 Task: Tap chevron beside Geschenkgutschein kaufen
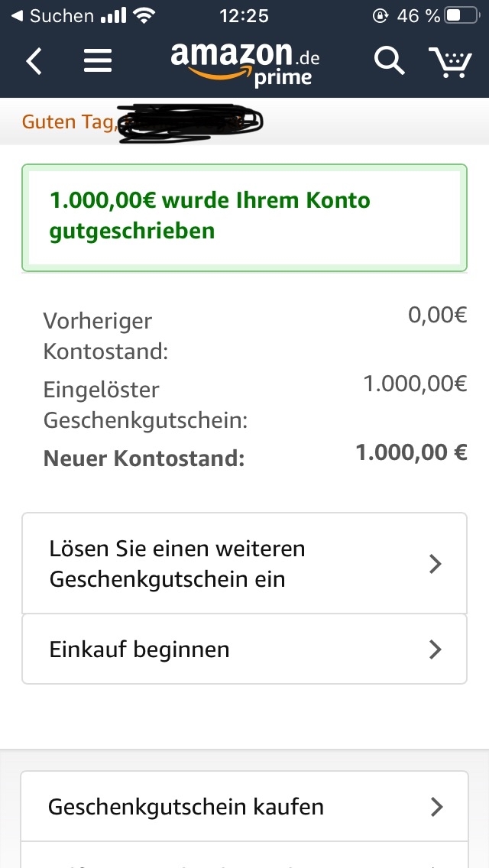436,806
